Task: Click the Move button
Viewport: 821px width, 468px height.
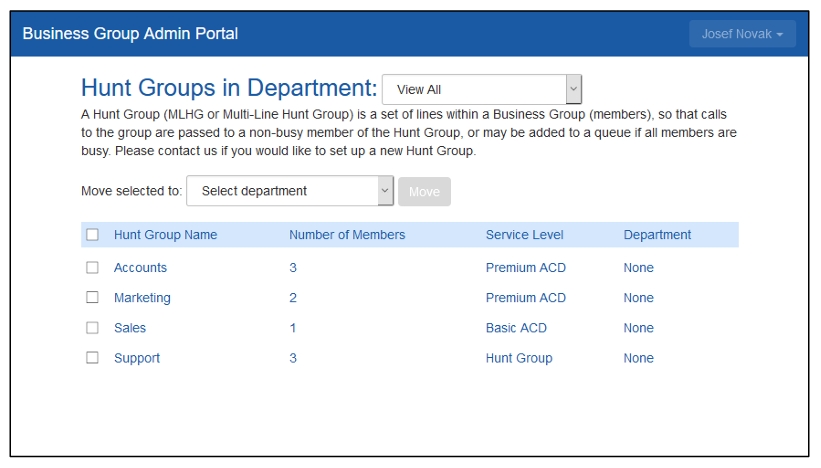Action: coord(424,192)
